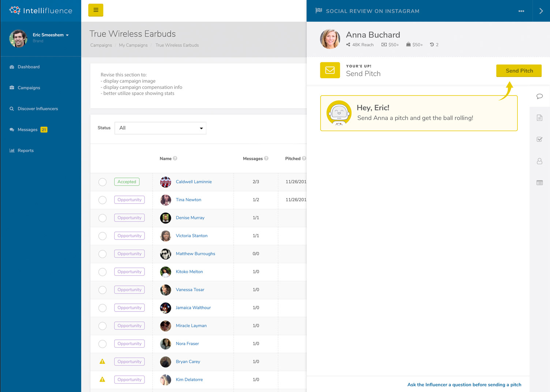The height and width of the screenshot is (392, 550).
Task: Click the Social Review flag icon
Action: click(319, 11)
